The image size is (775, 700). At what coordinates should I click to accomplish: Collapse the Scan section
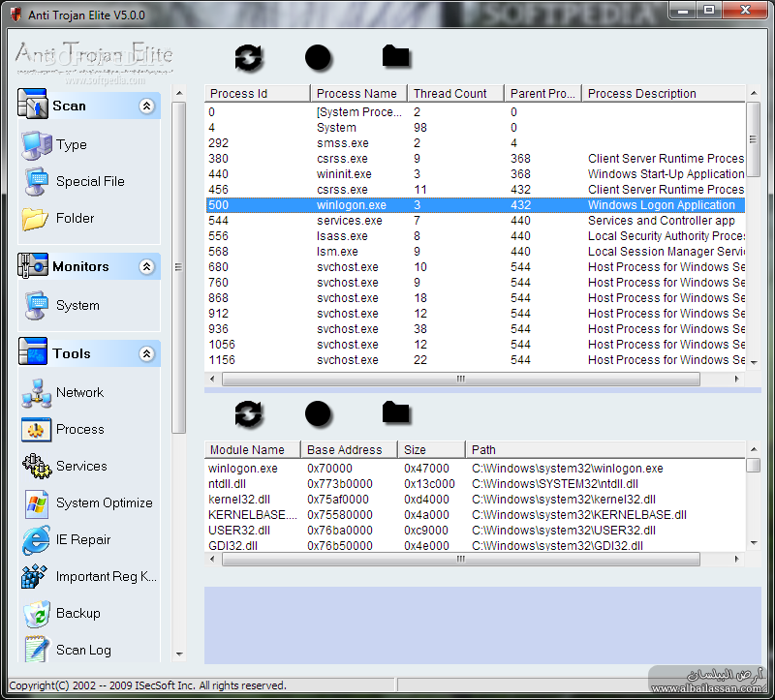pyautogui.click(x=147, y=107)
